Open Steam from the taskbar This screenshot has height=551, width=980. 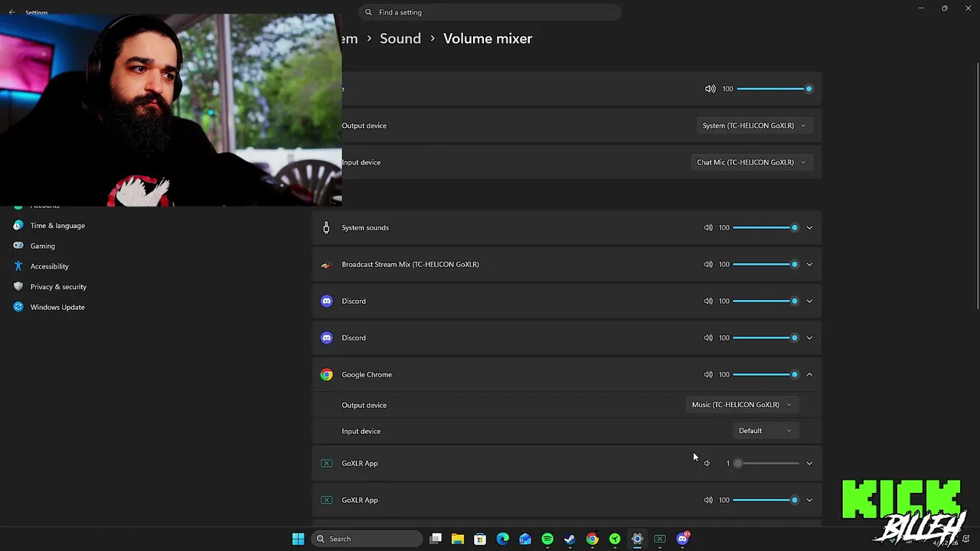[570, 539]
